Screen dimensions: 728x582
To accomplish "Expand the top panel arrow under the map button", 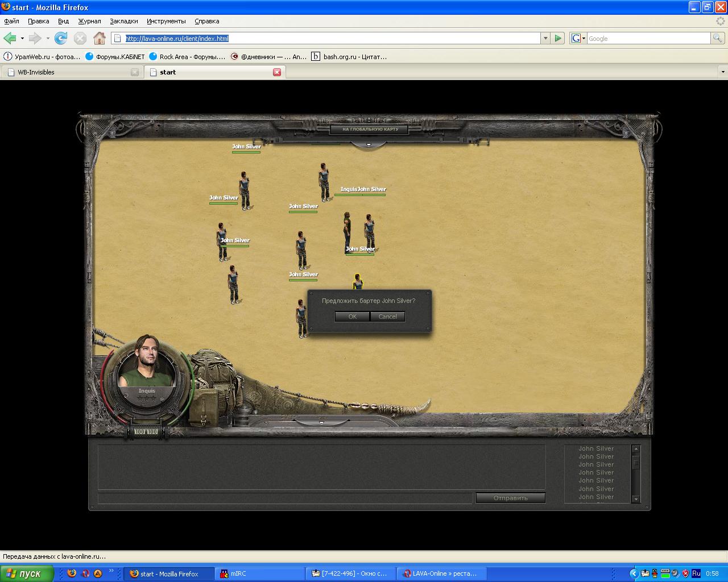I will coord(369,144).
